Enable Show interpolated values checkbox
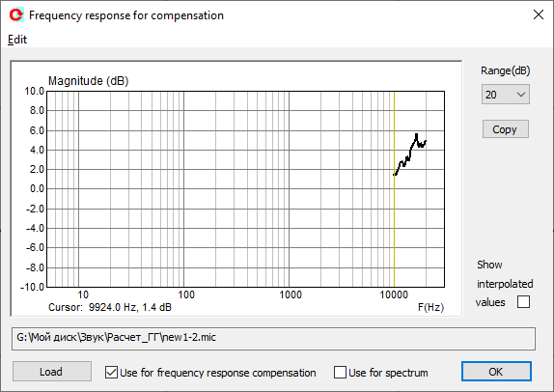The height and width of the screenshot is (392, 554). coord(523,302)
